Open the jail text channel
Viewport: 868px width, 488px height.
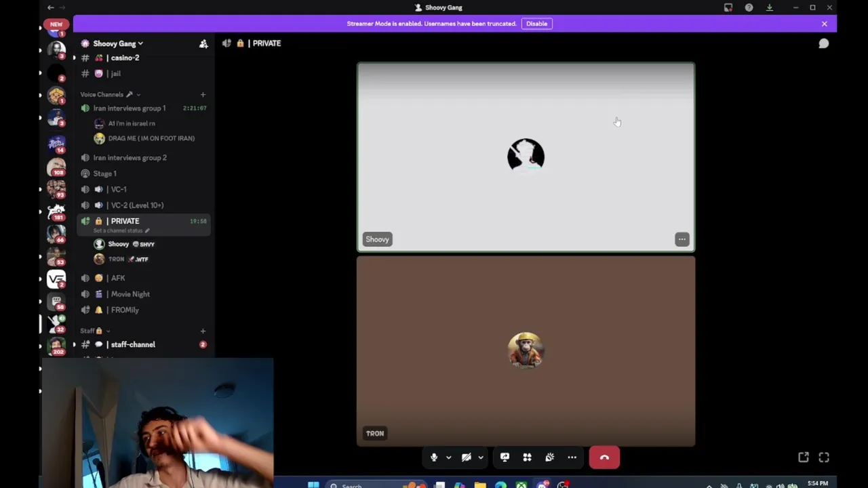(143, 73)
